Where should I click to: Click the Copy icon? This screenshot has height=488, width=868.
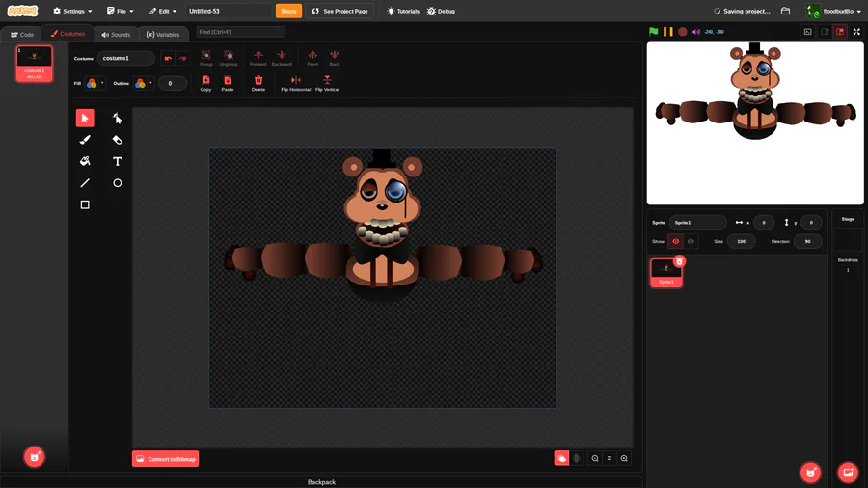coord(206,83)
